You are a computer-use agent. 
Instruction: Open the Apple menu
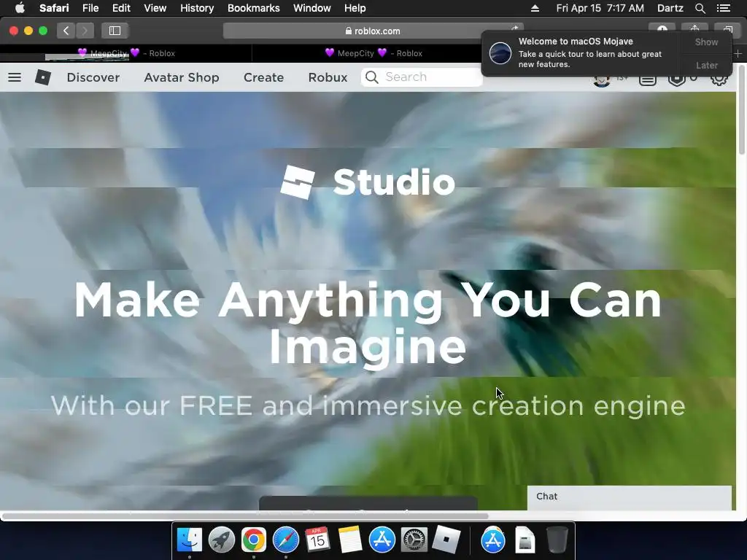[20, 8]
